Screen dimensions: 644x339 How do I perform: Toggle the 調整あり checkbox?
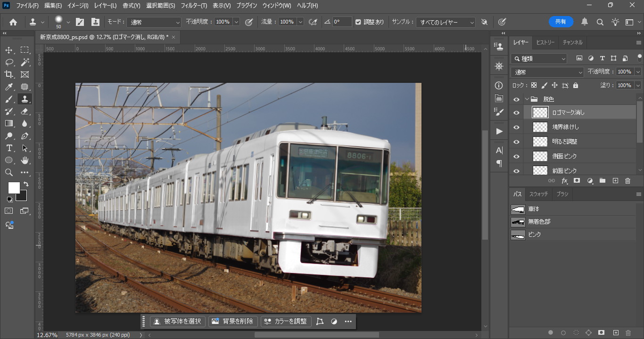tap(358, 22)
